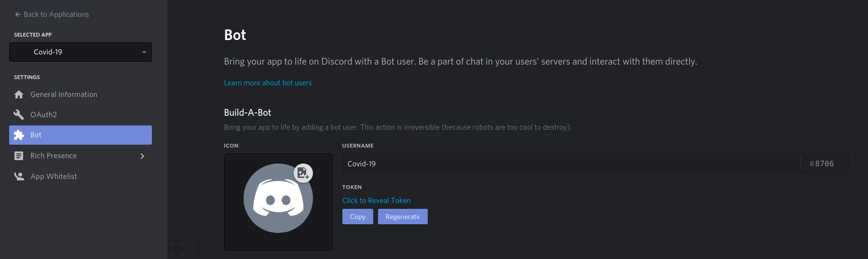Expand Rich Presence submenu chevron
Image resolution: width=868 pixels, height=259 pixels.
pyautogui.click(x=142, y=156)
